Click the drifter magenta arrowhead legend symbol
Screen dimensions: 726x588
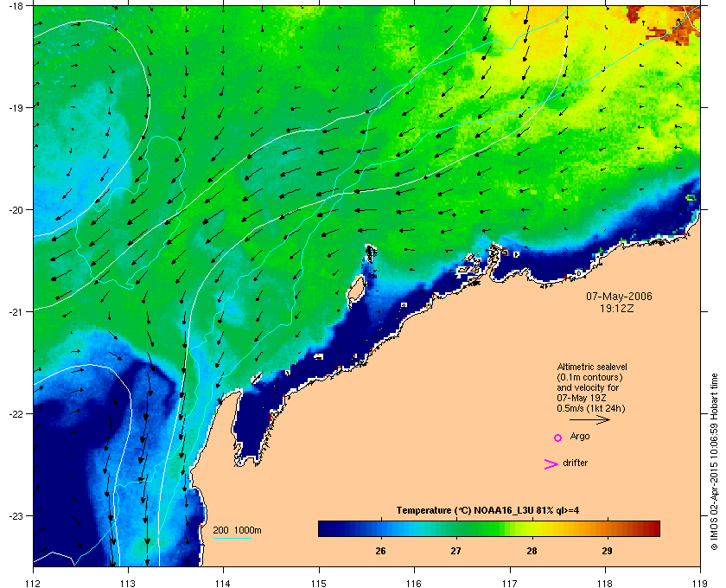click(x=551, y=464)
